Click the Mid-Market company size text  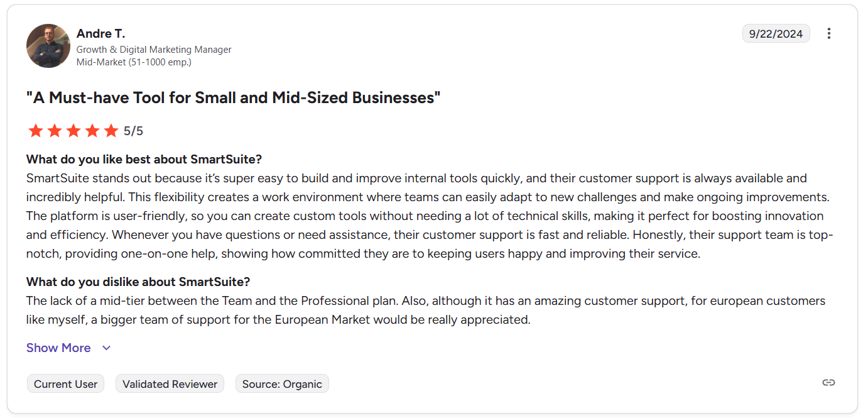point(134,62)
